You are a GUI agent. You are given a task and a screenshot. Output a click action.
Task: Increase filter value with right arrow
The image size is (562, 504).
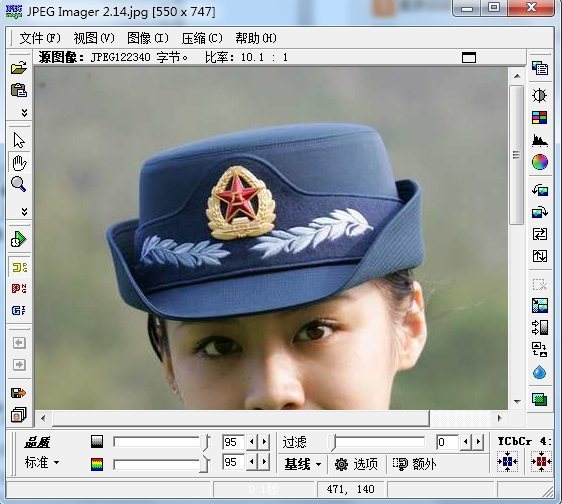pos(478,442)
